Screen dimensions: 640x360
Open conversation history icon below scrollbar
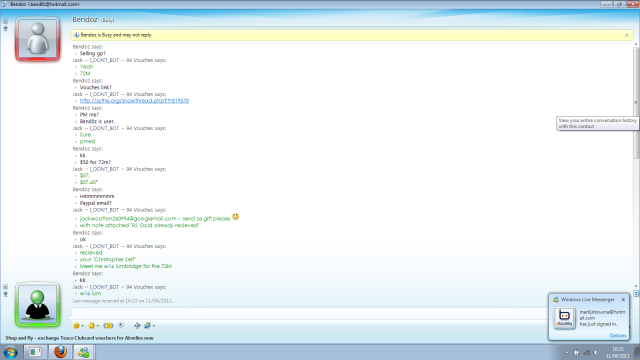[x=636, y=293]
